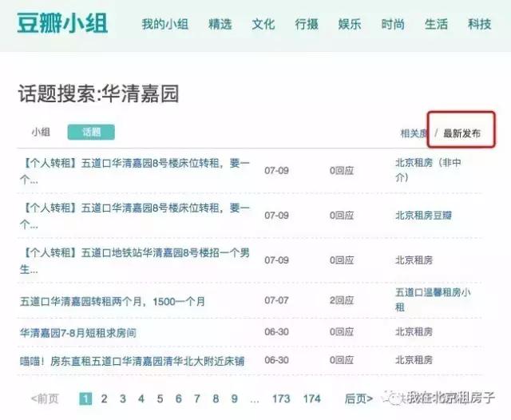Click the <前页 previous page link
511x420 pixels.
45,398
